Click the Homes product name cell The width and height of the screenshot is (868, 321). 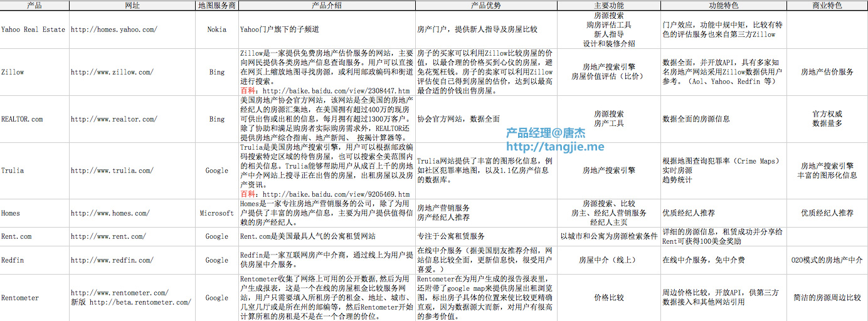(x=34, y=213)
